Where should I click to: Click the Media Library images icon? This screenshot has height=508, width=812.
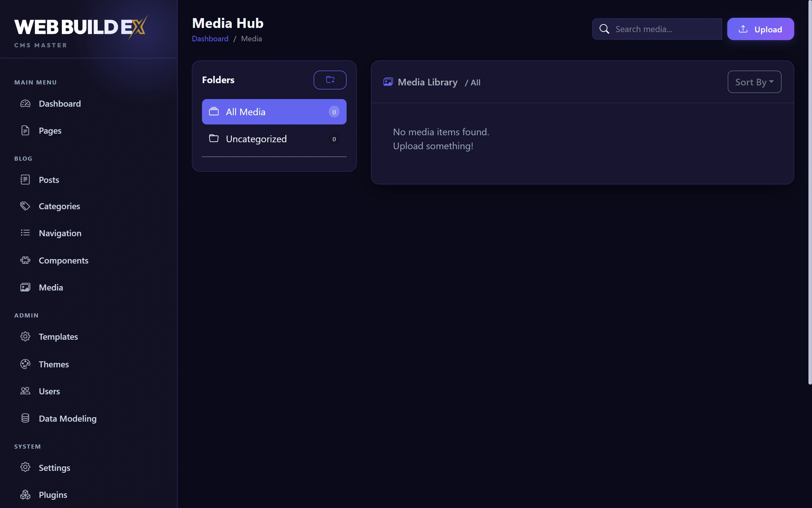pos(388,82)
